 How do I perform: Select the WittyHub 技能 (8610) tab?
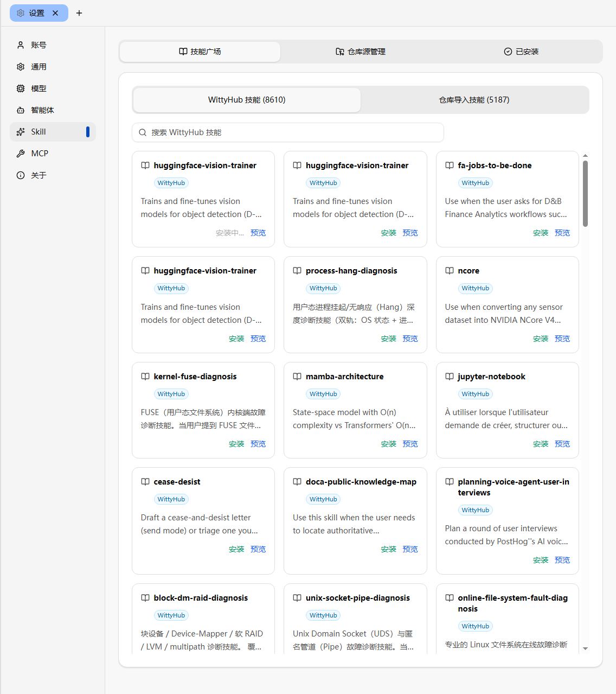pos(247,100)
